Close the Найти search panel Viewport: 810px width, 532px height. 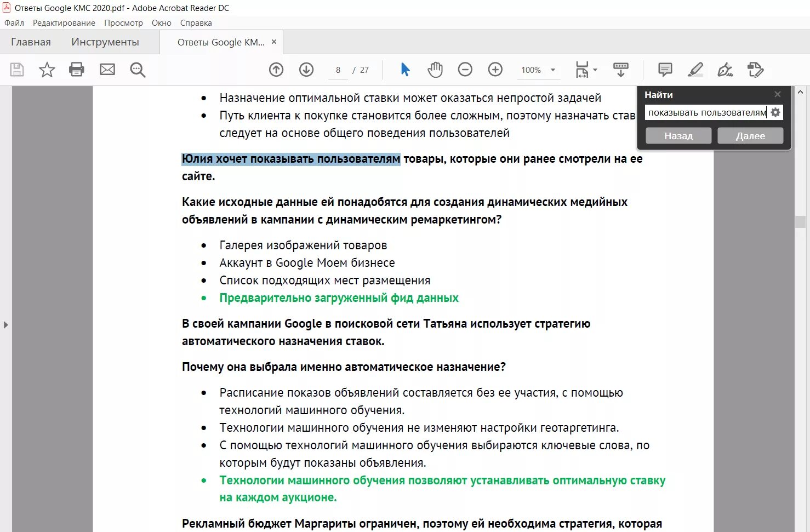coord(777,94)
